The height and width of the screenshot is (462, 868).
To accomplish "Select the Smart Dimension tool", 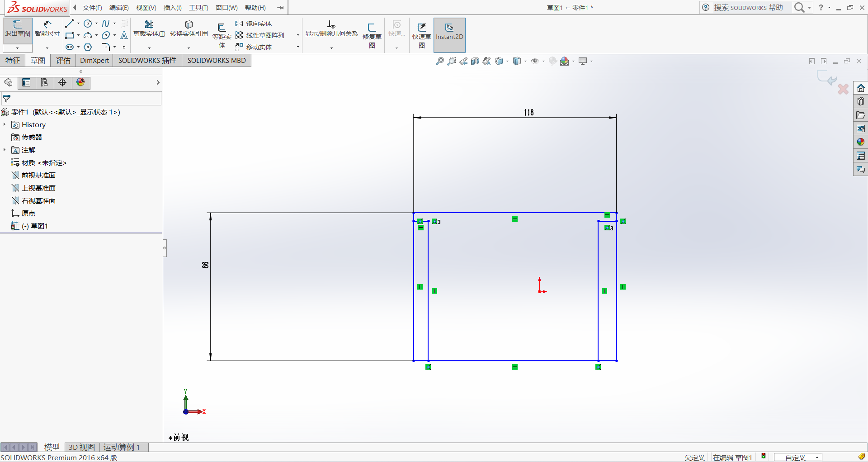I will (x=47, y=29).
